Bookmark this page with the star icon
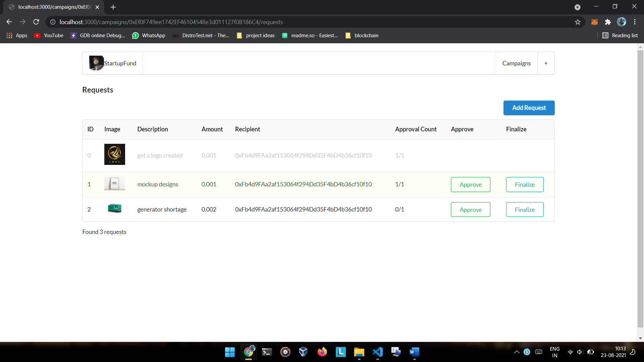This screenshot has height=362, width=644. pos(578,22)
